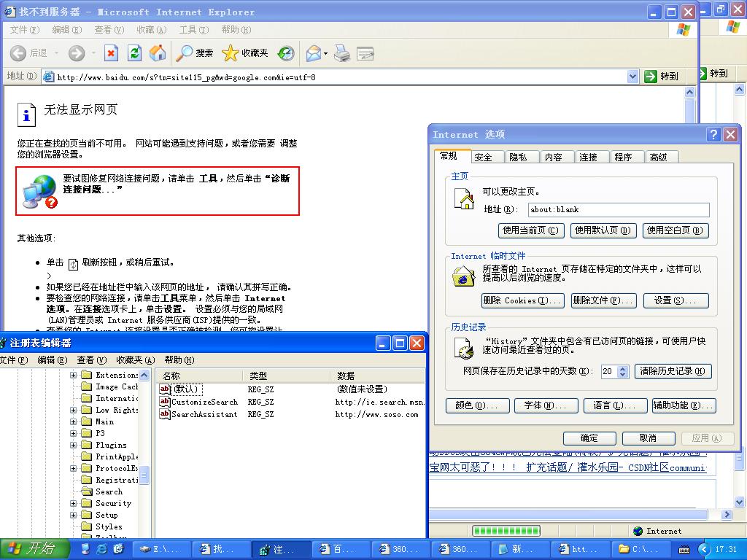Image resolution: width=747 pixels, height=560 pixels.
Task: Click the 主页 address field showing about:blank
Action: click(619, 209)
